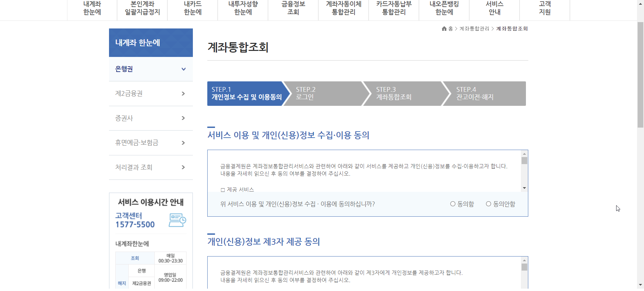Click the 은행권 sidebar label
The height and width of the screenshot is (291, 644).
pos(124,69)
